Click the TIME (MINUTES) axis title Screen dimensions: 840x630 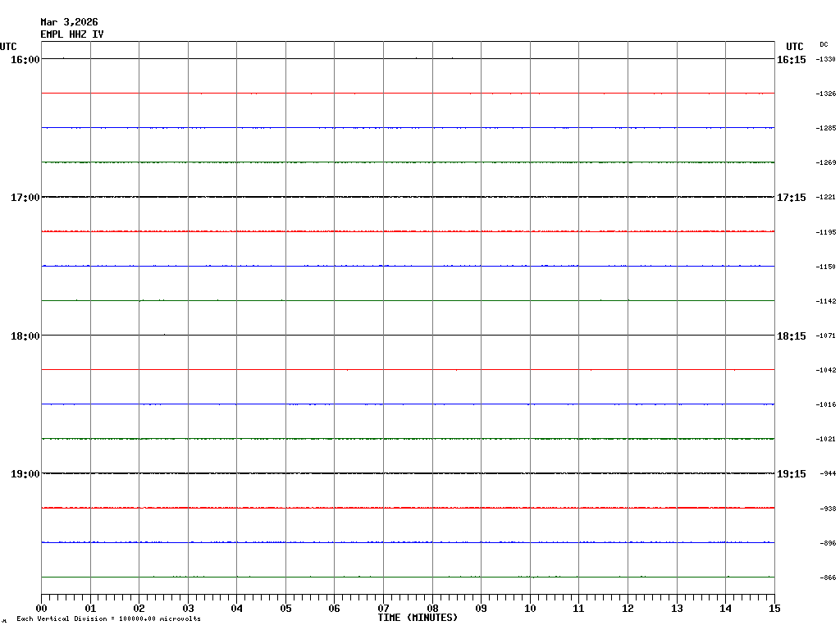point(418,618)
